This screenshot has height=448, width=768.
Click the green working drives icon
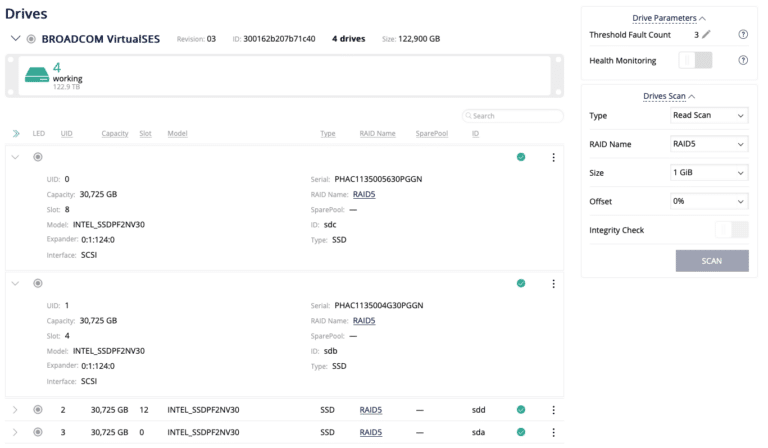(x=37, y=75)
